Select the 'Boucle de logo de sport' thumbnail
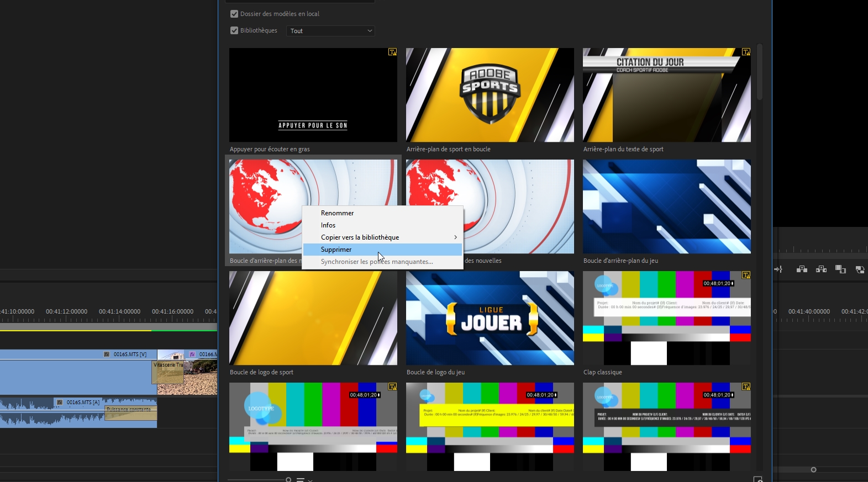Screen dimensions: 868x482 (313, 318)
